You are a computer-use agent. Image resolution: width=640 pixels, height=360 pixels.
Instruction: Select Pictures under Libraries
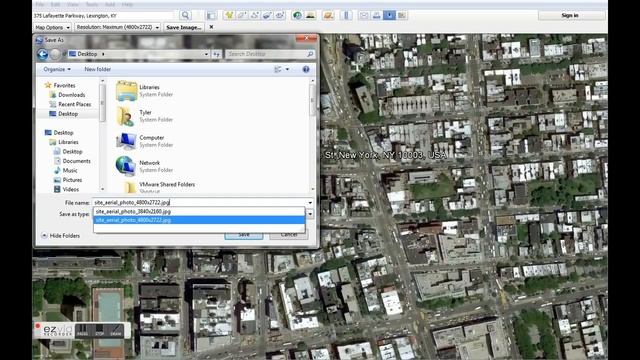coord(68,180)
